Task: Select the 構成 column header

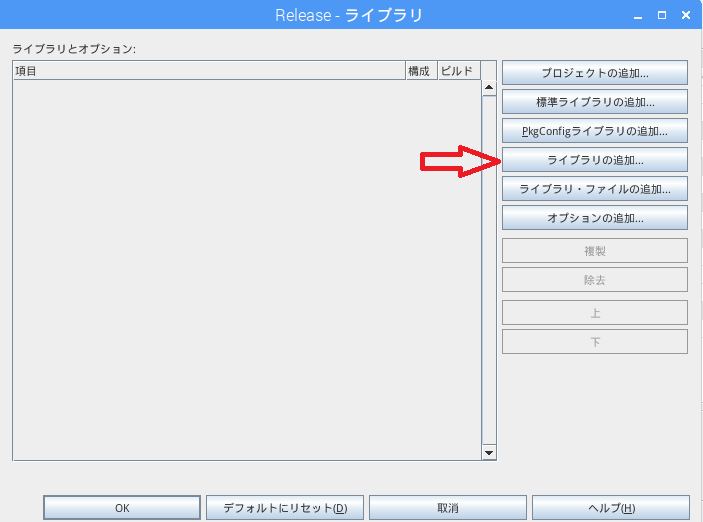Action: click(420, 71)
